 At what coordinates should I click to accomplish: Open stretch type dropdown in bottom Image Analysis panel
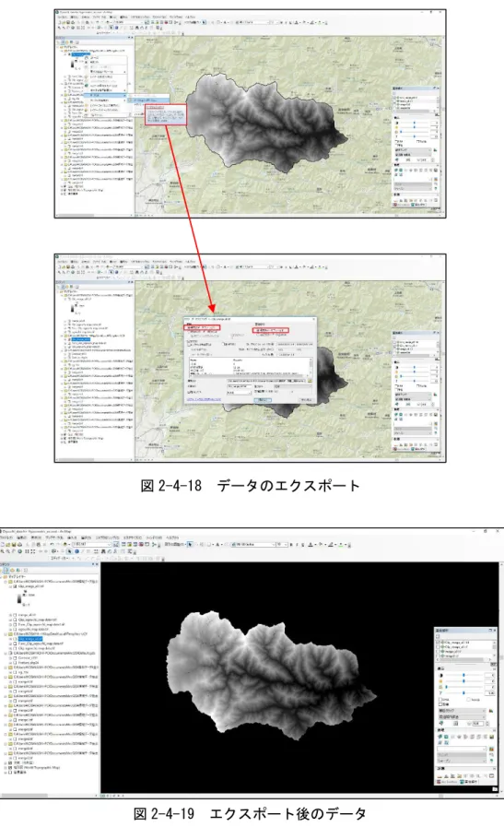tap(463, 711)
